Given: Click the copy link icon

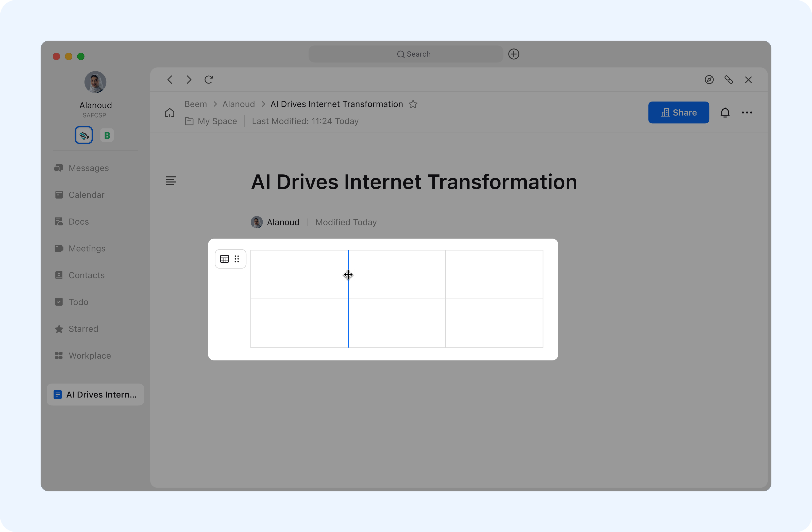Looking at the screenshot, I should [x=729, y=80].
